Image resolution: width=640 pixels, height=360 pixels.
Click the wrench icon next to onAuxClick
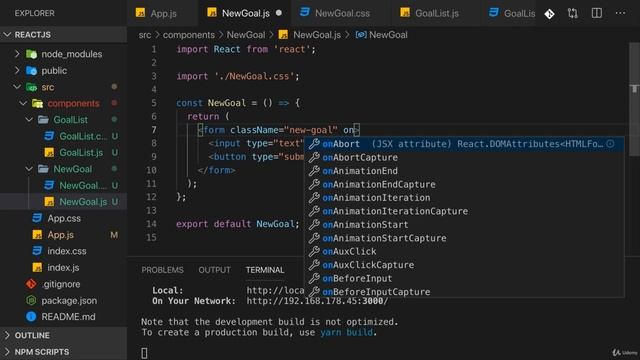click(x=314, y=251)
